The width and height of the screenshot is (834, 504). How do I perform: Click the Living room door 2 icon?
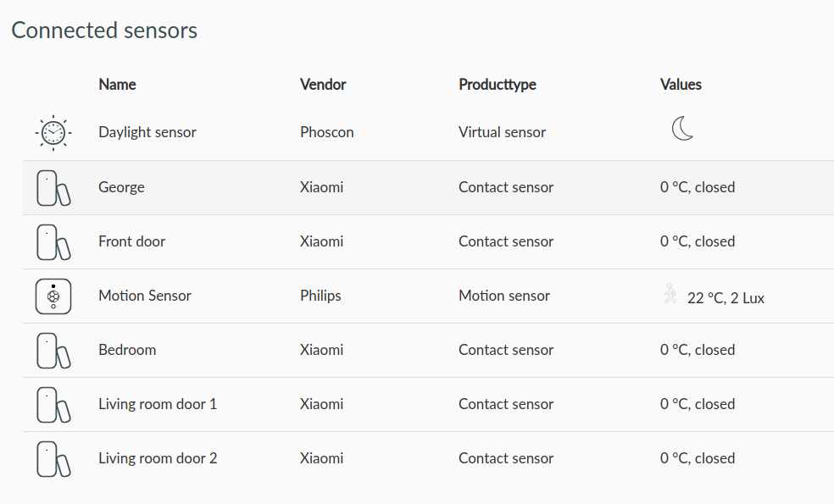point(53,459)
